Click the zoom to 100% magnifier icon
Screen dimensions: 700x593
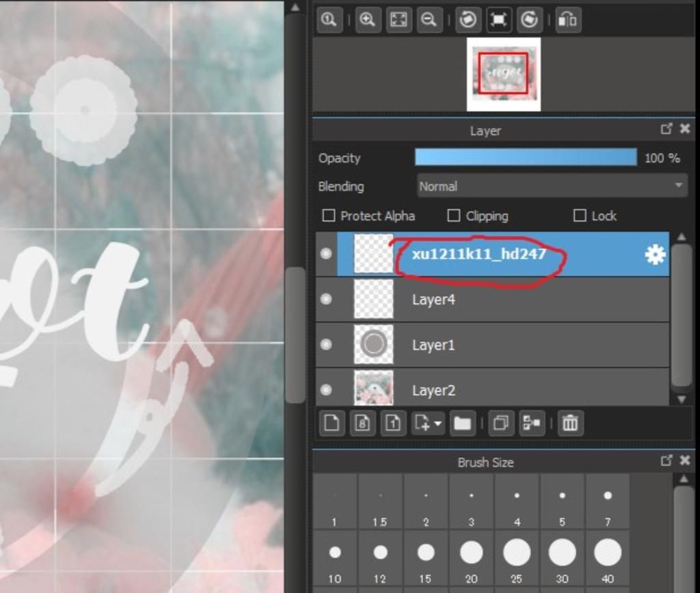click(329, 20)
